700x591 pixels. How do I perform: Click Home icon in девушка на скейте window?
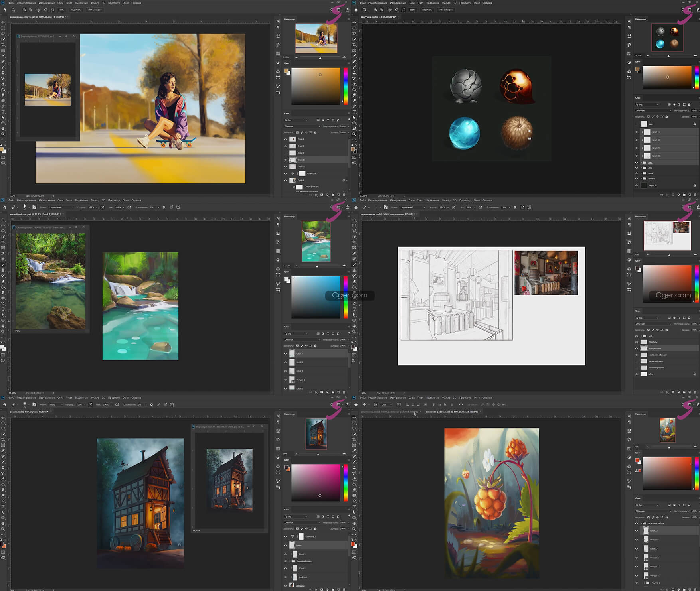click(5, 10)
